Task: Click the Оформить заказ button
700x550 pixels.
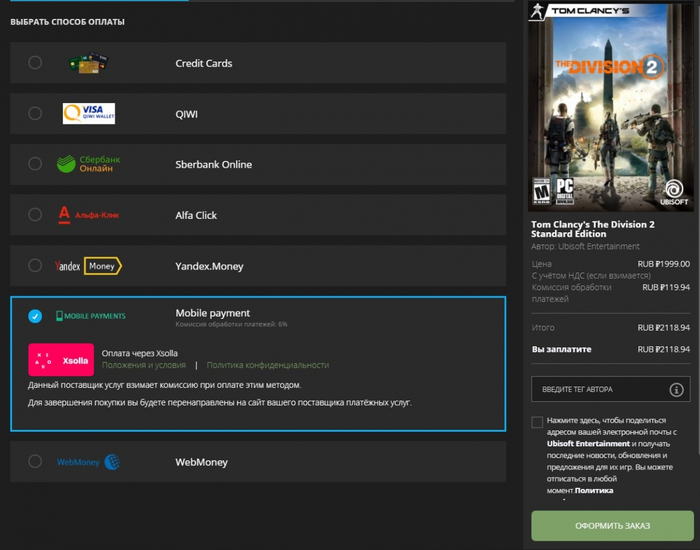Action: [612, 526]
